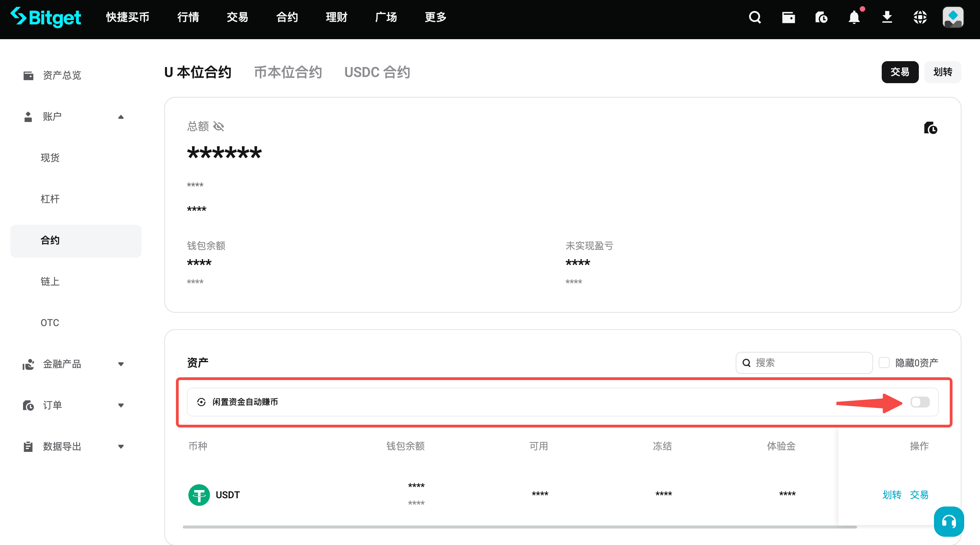Image resolution: width=980 pixels, height=545 pixels.
Task: Open the search icon in top navigation
Action: click(755, 17)
